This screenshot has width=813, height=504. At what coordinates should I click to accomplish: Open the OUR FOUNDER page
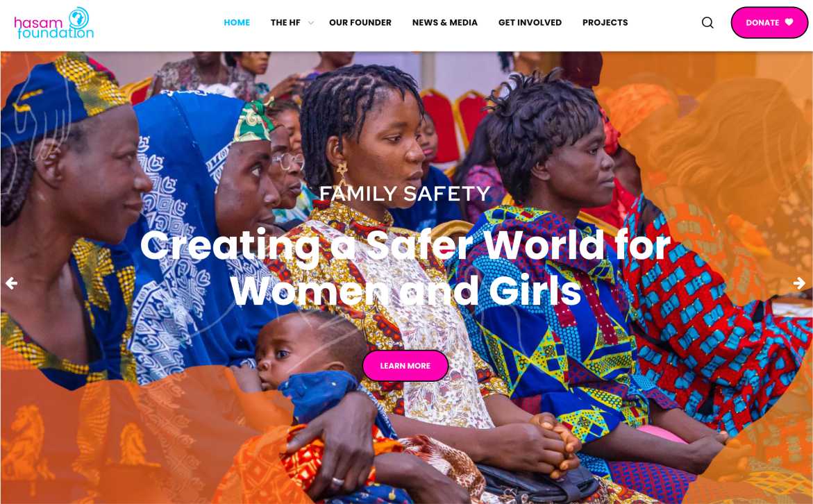[360, 23]
